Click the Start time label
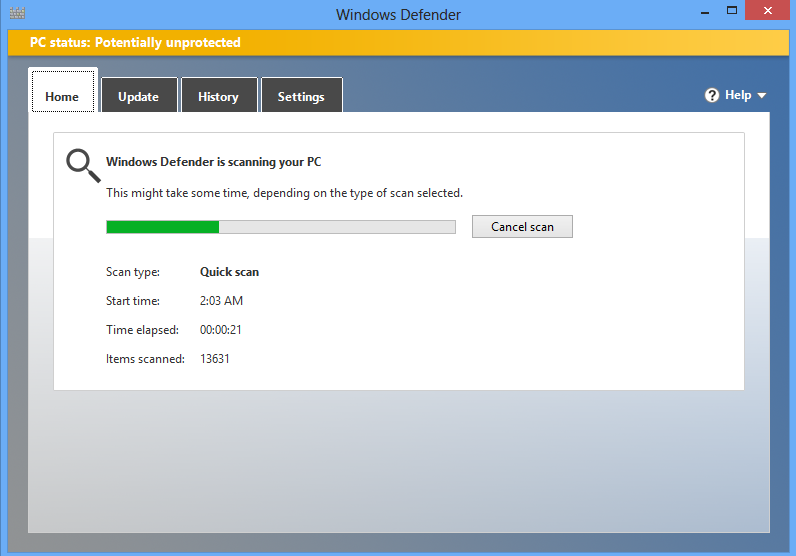 point(132,301)
